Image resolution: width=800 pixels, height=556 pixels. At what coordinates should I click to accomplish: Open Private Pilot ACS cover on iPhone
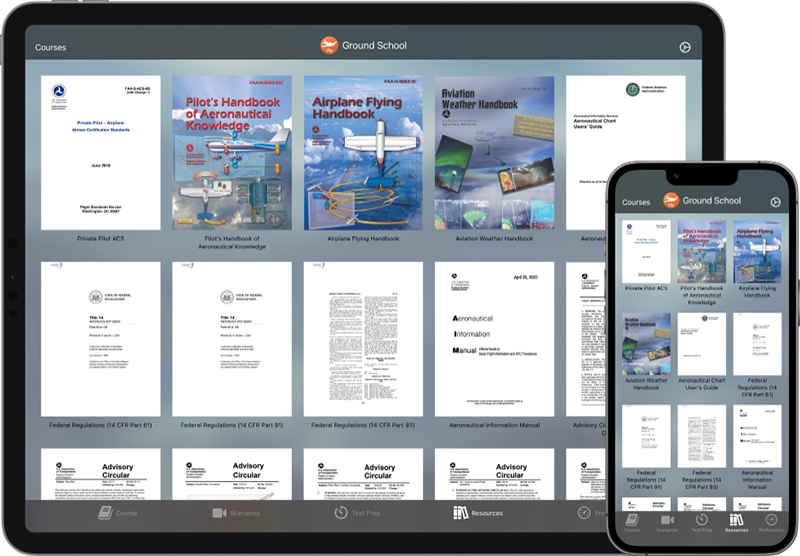coord(646,252)
